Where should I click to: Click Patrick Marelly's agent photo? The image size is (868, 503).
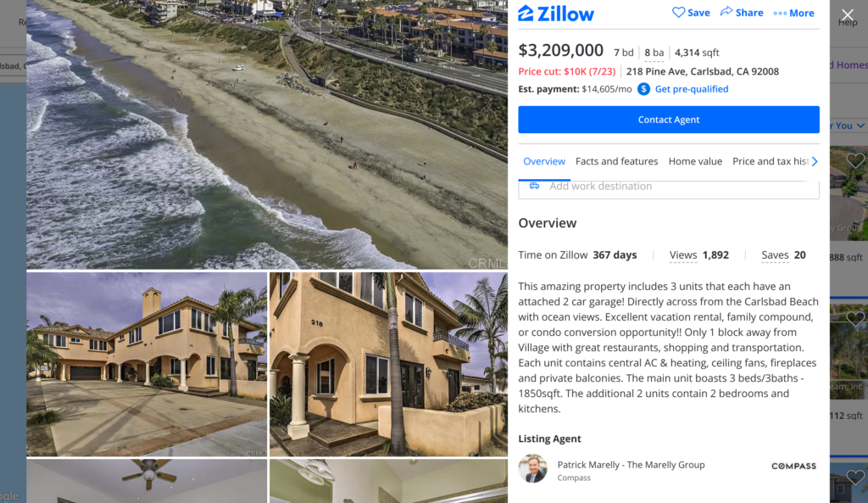[x=532, y=469]
